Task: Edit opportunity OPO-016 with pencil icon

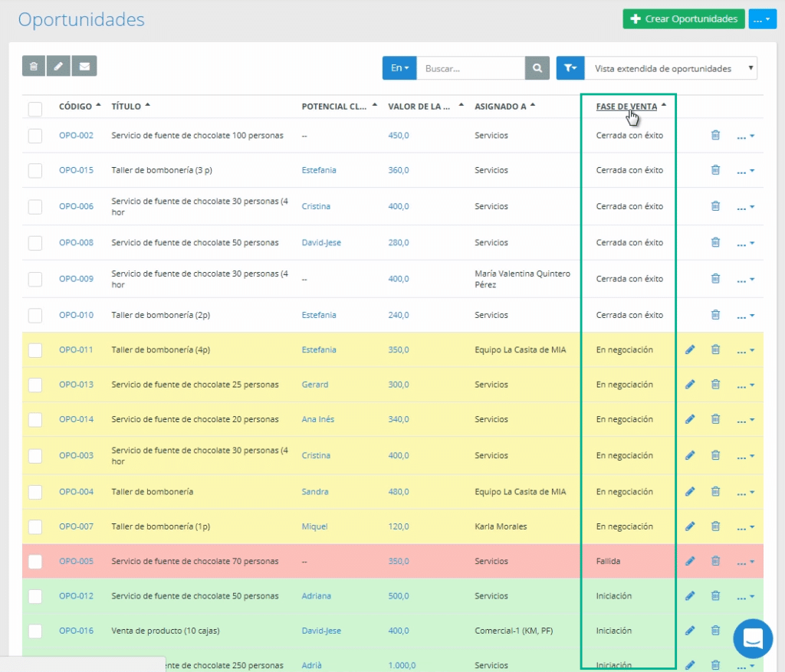Action: click(690, 631)
